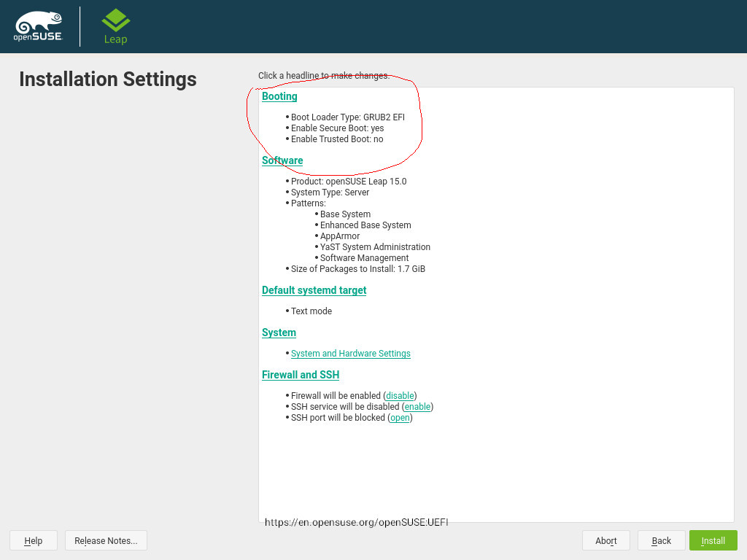The image size is (747, 560).
Task: Click the opensuse.org UEFI URL text
Action: (356, 522)
